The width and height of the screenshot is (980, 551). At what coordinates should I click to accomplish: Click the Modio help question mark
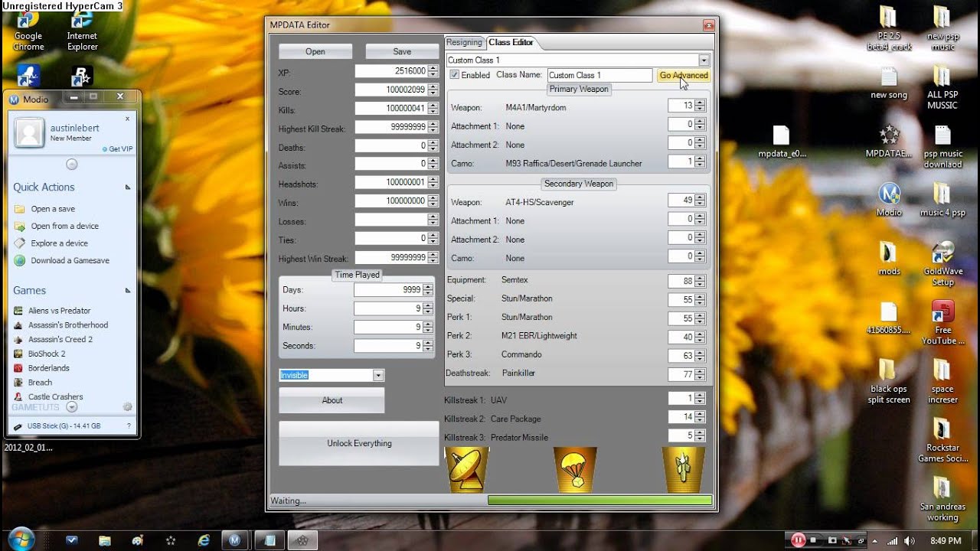click(129, 426)
